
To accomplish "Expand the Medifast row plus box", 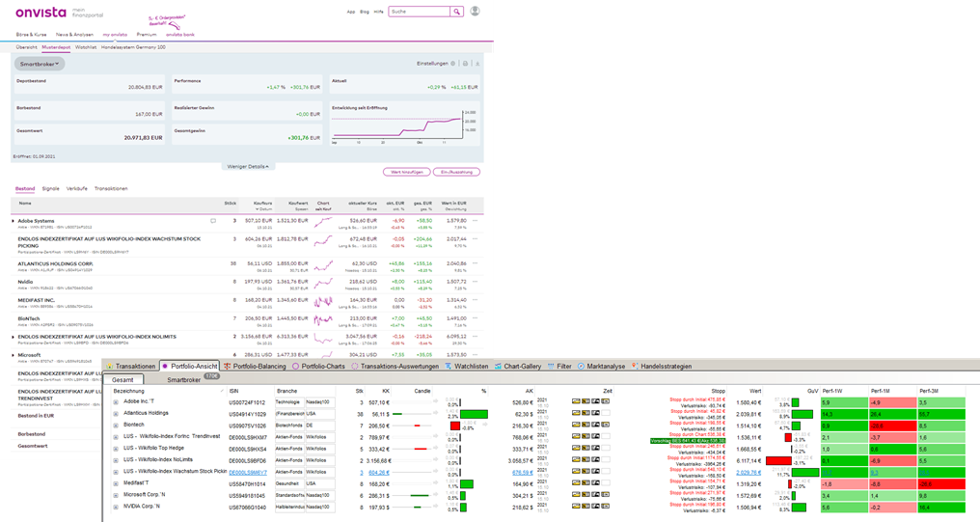I will pyautogui.click(x=116, y=483).
